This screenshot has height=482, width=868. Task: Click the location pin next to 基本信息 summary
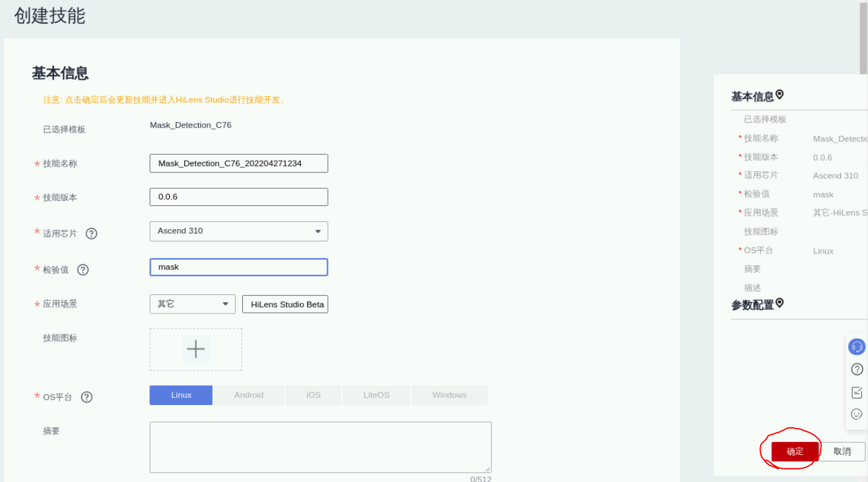(780, 95)
